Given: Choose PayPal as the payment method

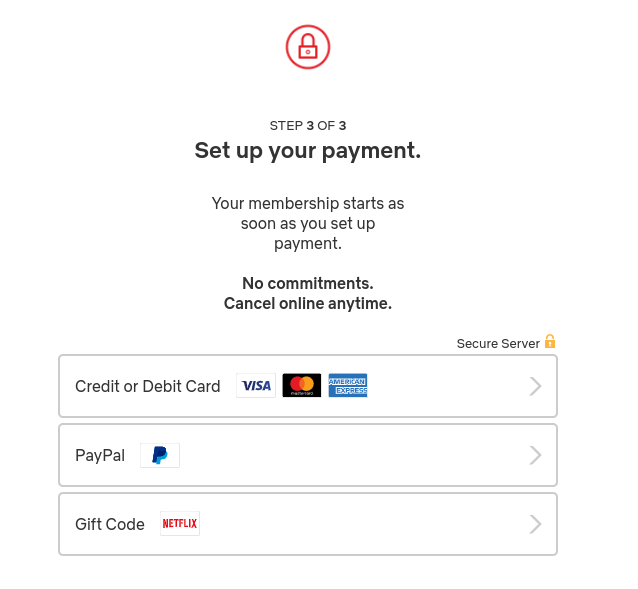Looking at the screenshot, I should 308,455.
